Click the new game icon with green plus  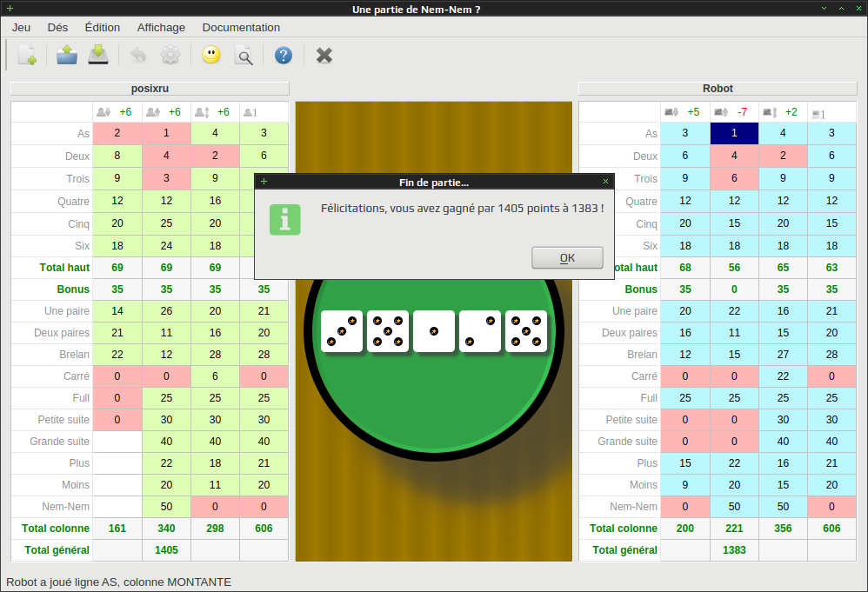pos(27,56)
